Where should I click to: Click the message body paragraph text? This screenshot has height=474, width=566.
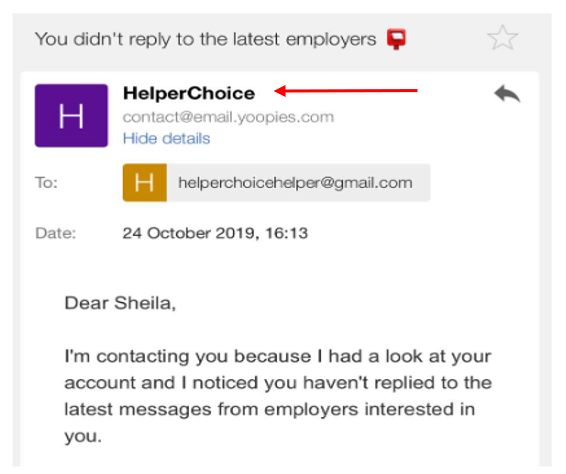[278, 396]
